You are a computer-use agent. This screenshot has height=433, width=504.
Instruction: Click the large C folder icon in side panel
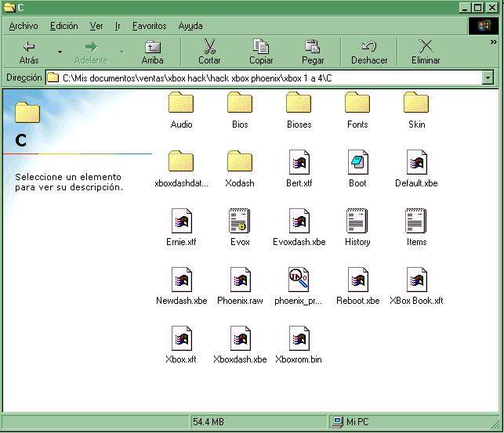click(27, 112)
